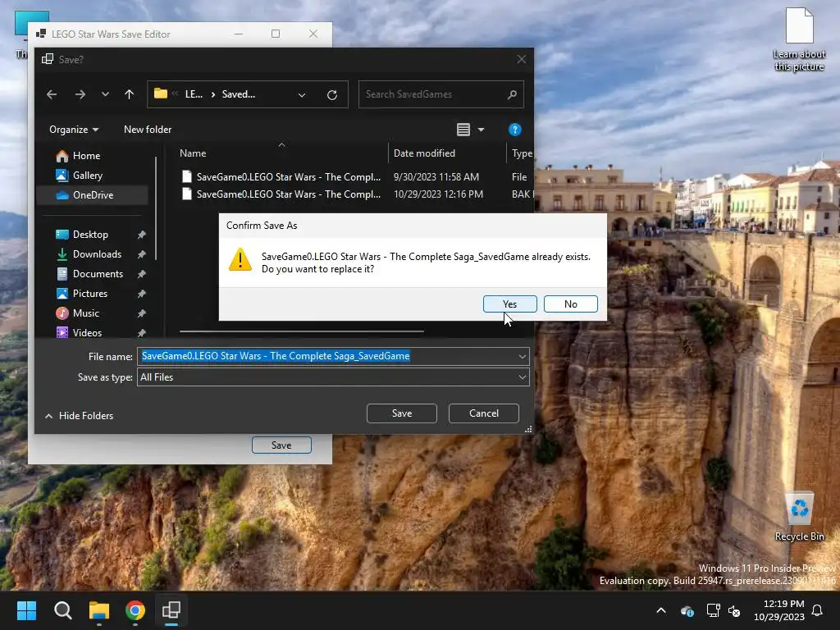Navigate up one folder level
The height and width of the screenshot is (630, 840).
point(129,94)
